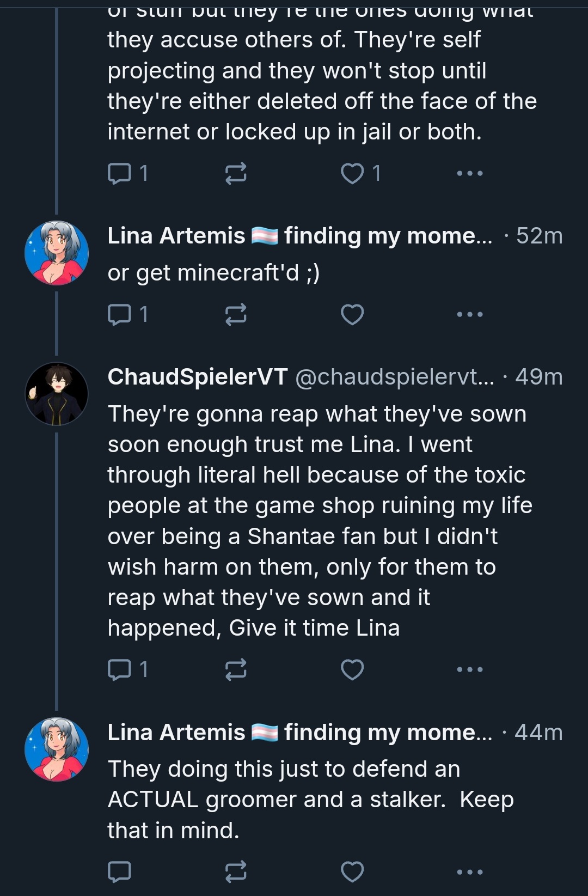Click ChaudSpielerVT's avatar picture
588x896 pixels.
pos(57,393)
